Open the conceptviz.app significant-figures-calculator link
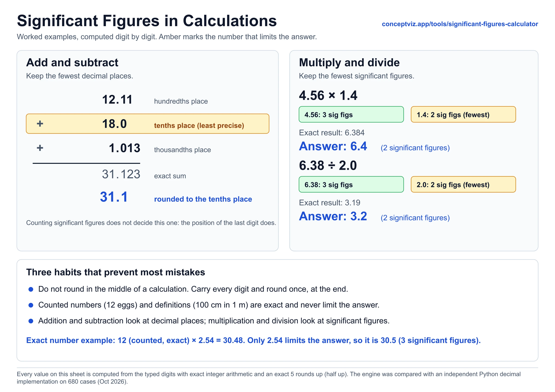Screen dimensions: 555x392 point(460,24)
